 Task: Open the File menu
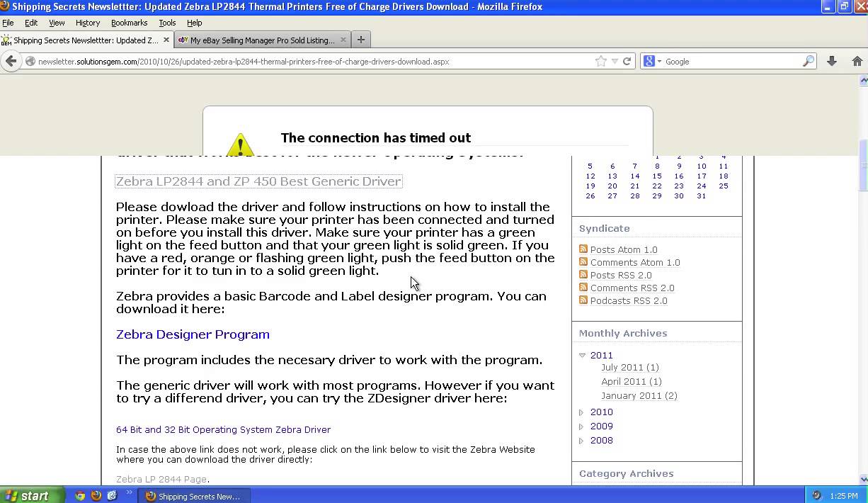click(x=8, y=23)
